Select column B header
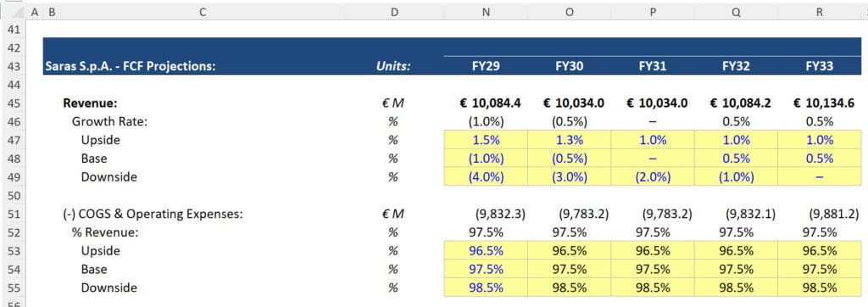Screen dimensions: 868x307 point(52,12)
